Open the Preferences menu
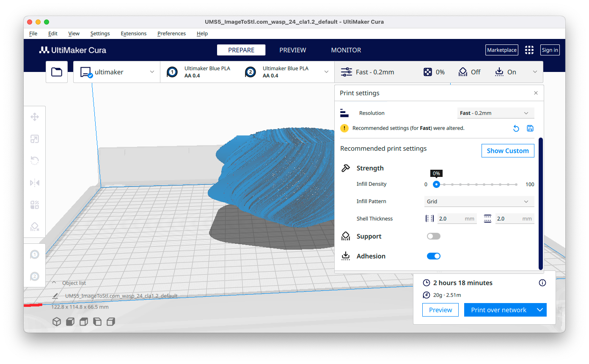This screenshot has height=364, width=589. pos(171,33)
